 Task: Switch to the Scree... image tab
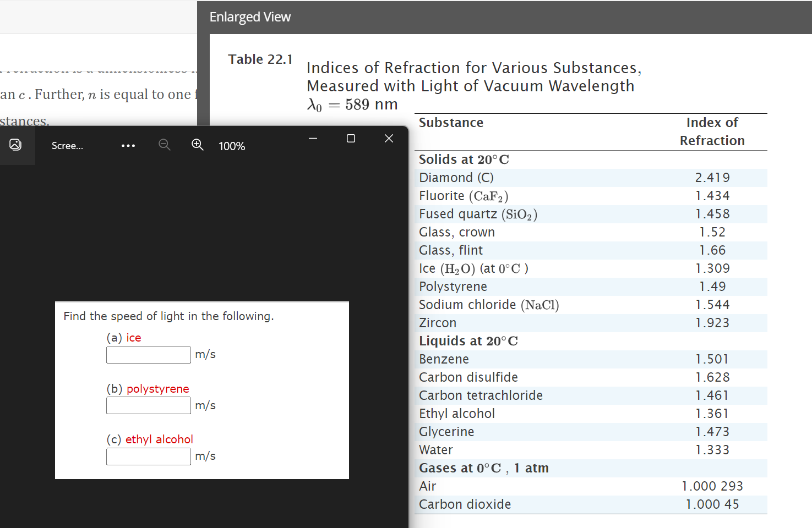[67, 145]
